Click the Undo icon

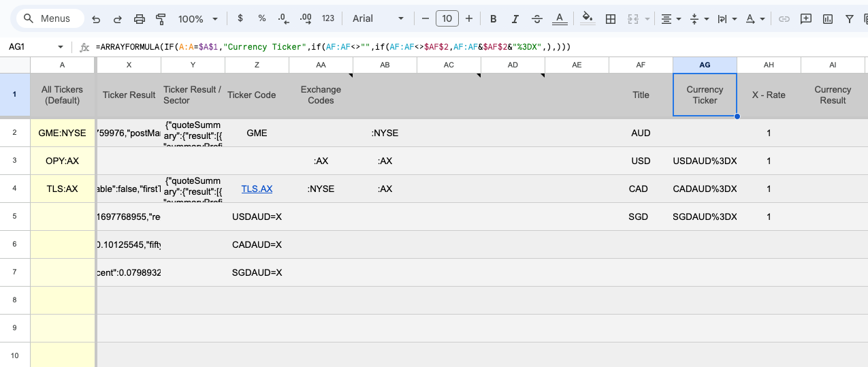point(96,19)
